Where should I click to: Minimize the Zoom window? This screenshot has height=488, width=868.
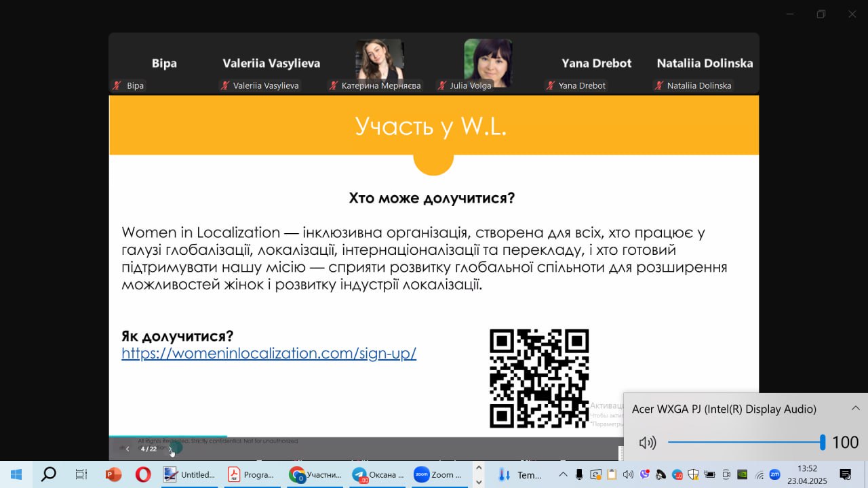[789, 14]
